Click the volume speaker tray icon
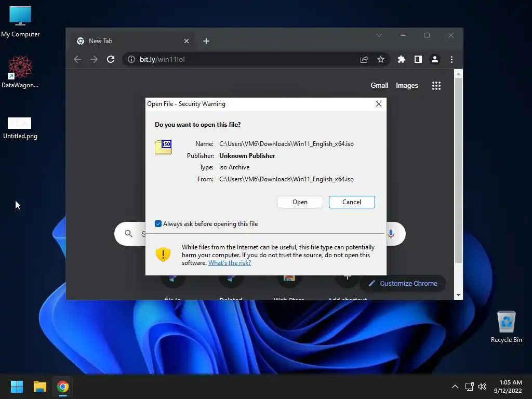 (x=482, y=387)
